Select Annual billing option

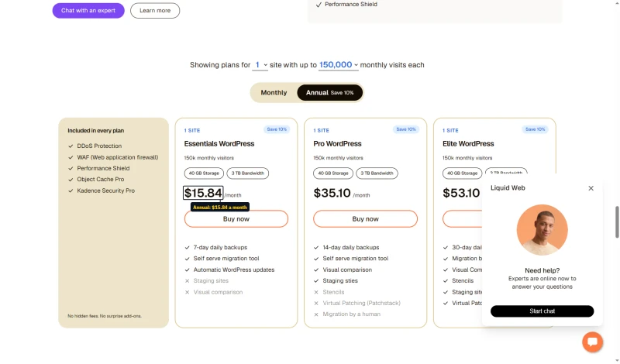[330, 93]
